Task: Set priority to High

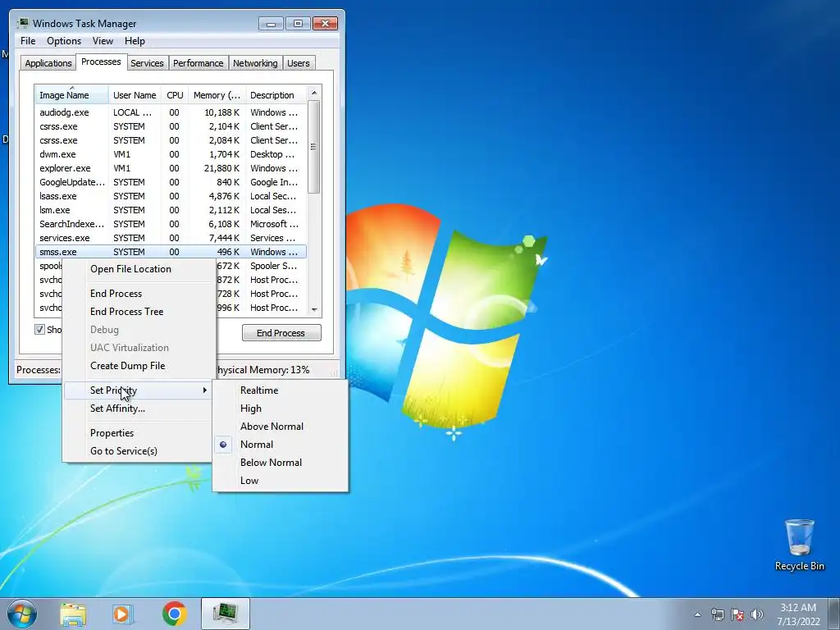Action: click(x=281, y=409)
